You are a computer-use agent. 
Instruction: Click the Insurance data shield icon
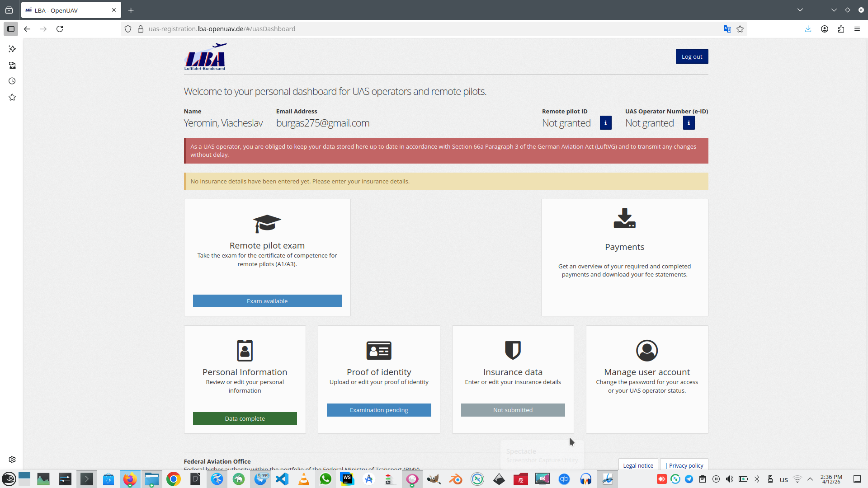[513, 350]
